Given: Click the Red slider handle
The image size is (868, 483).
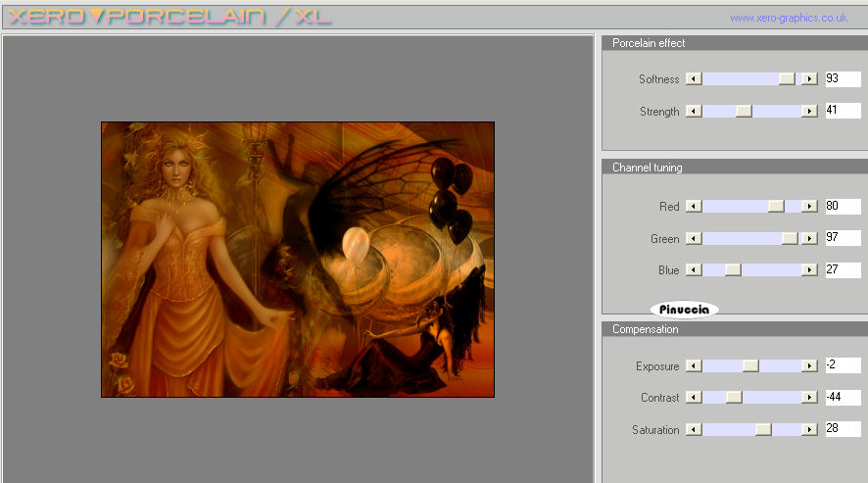Looking at the screenshot, I should [776, 206].
